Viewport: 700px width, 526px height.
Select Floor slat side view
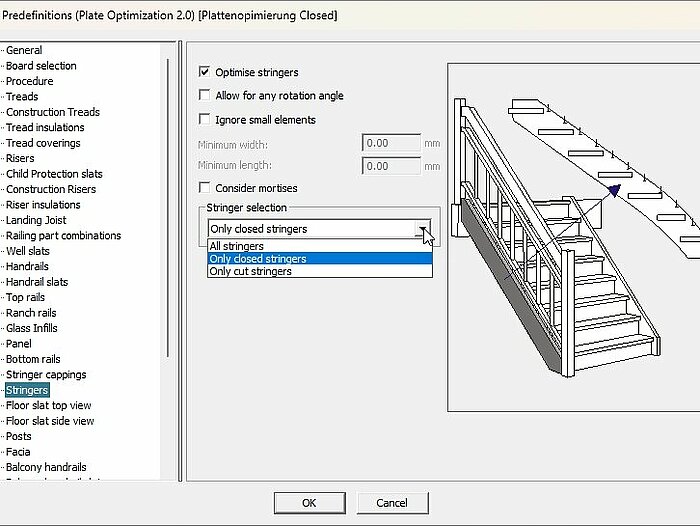(x=50, y=421)
